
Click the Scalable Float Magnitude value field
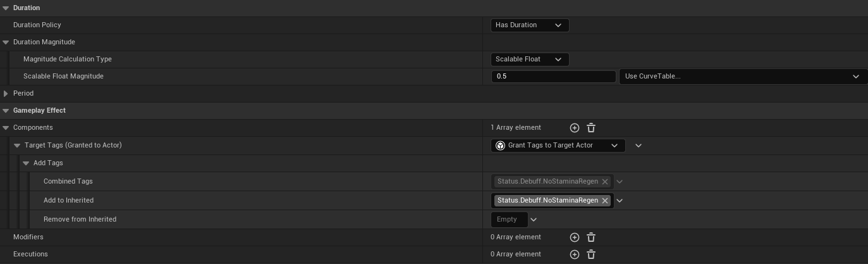pos(553,77)
